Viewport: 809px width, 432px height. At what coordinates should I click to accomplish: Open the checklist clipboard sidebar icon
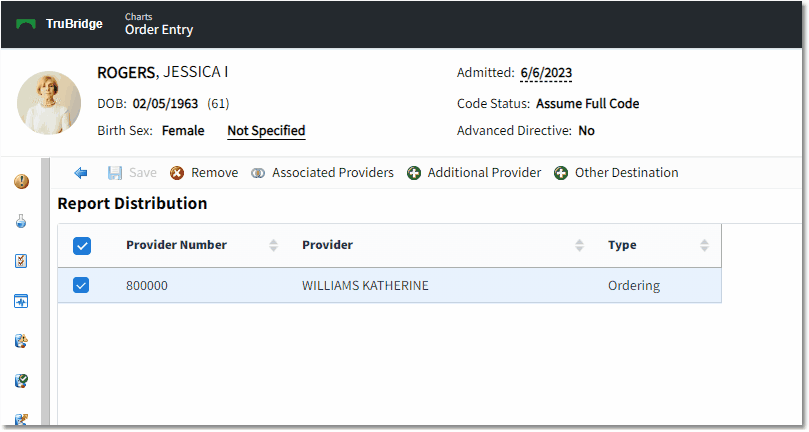pos(21,261)
